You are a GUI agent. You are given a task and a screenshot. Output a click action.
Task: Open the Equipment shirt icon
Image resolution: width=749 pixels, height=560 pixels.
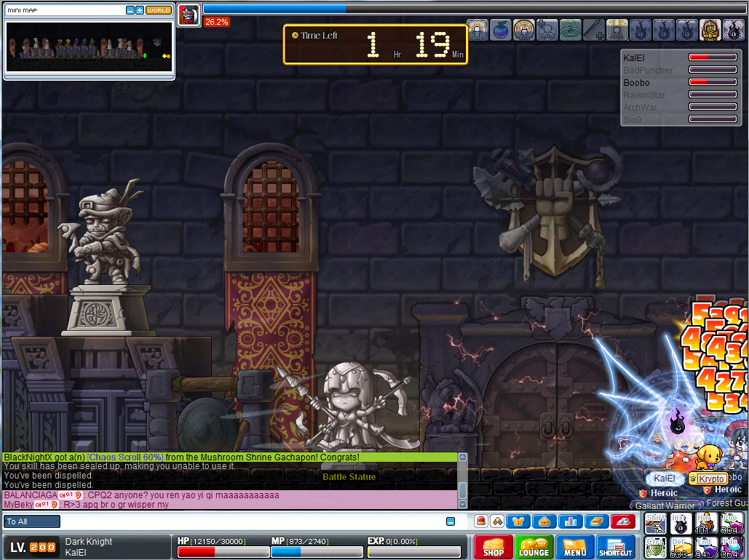(x=518, y=521)
